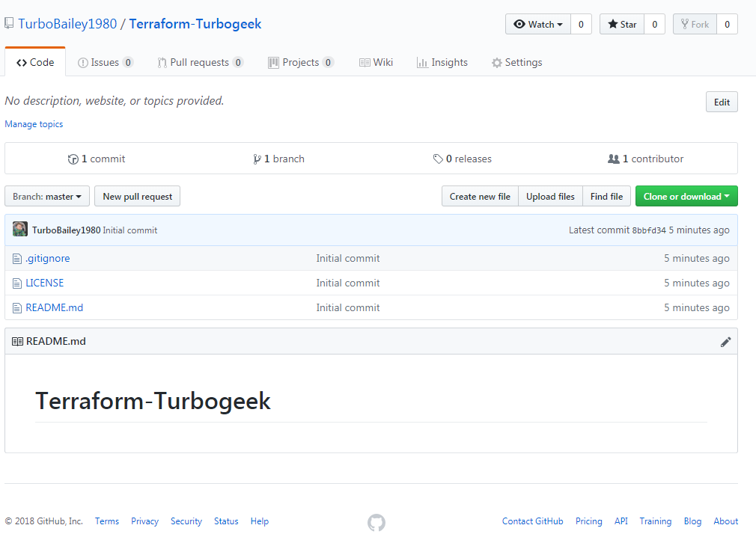Click Initial commit message in .gitignore row

pos(347,258)
